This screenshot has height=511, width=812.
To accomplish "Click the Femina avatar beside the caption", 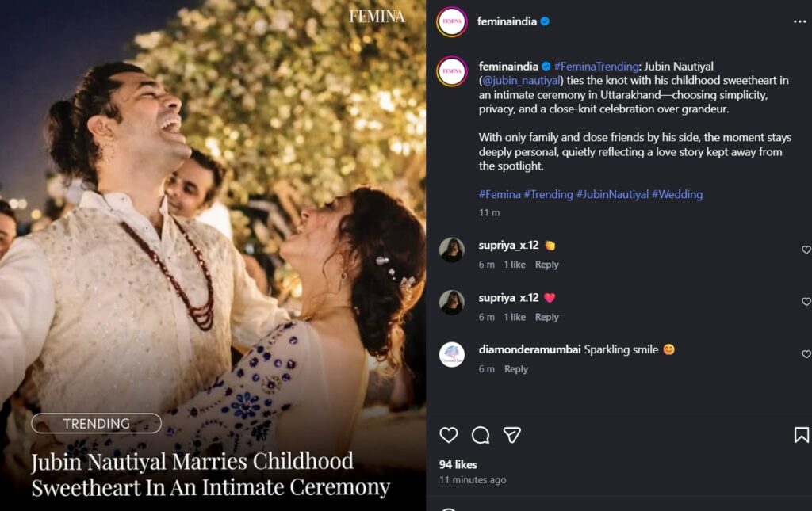I will [452, 71].
